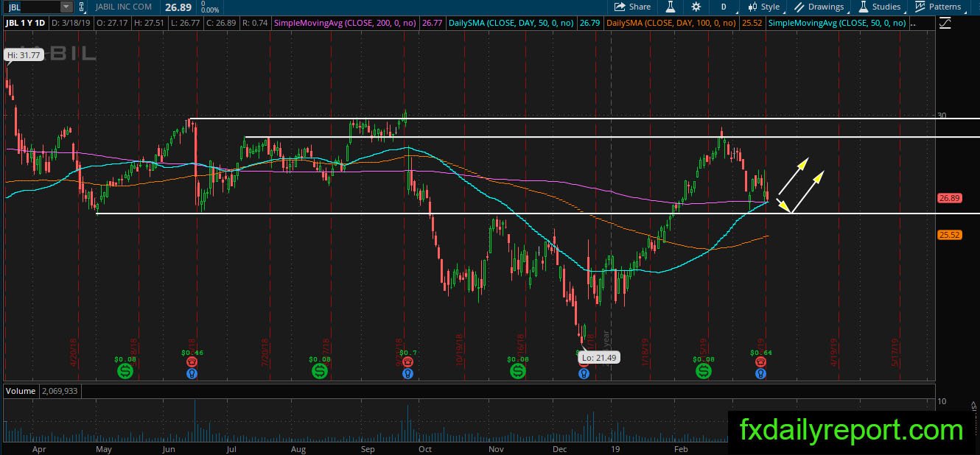Open the Style menu
The height and width of the screenshot is (455, 980).
(764, 7)
